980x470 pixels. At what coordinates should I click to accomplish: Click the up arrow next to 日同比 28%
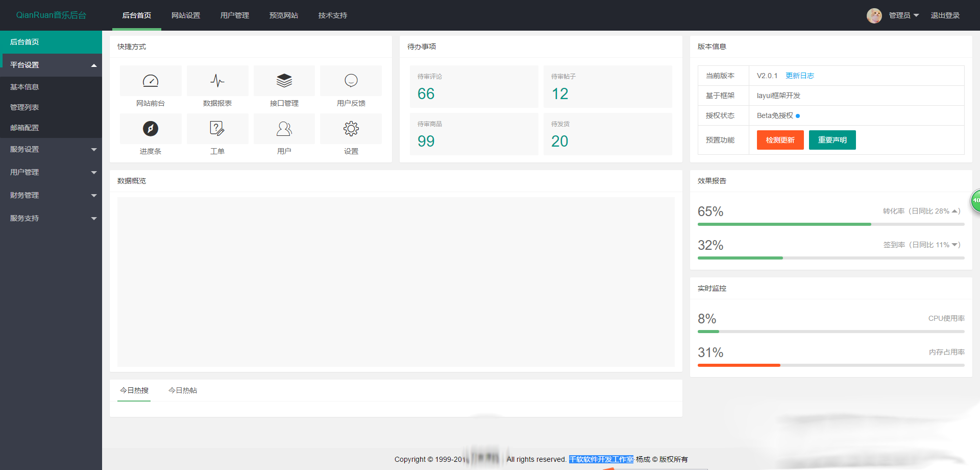point(954,211)
